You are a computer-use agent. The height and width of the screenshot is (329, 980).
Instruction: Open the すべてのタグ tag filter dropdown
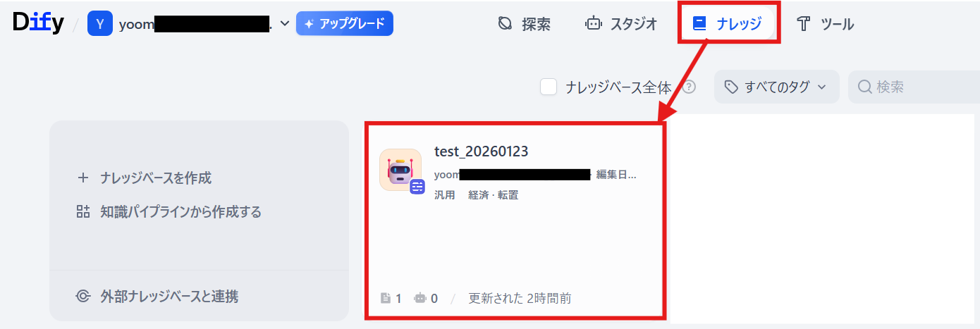(x=777, y=87)
